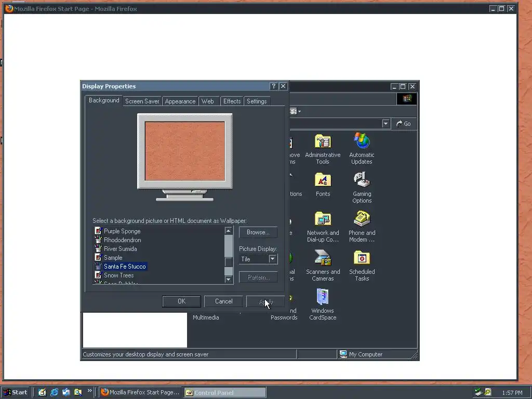Switch to Mozilla Firefox taskbar button
Image resolution: width=532 pixels, height=399 pixels.
140,392
